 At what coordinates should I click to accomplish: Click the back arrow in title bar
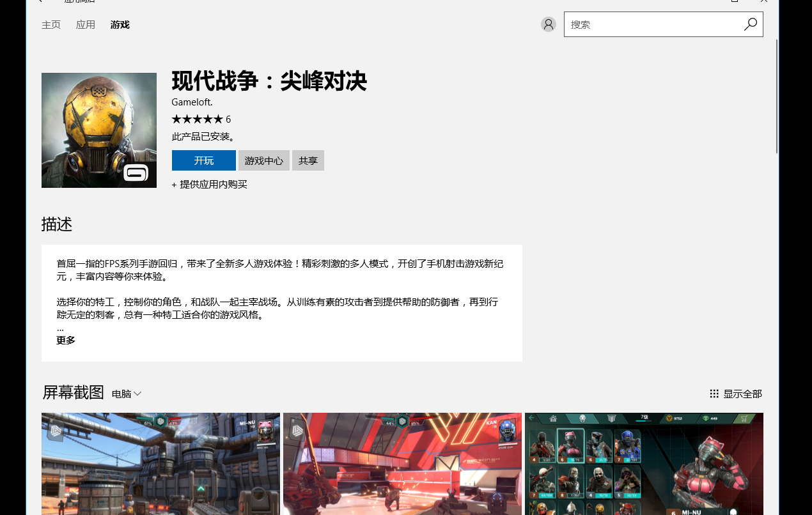click(40, 1)
